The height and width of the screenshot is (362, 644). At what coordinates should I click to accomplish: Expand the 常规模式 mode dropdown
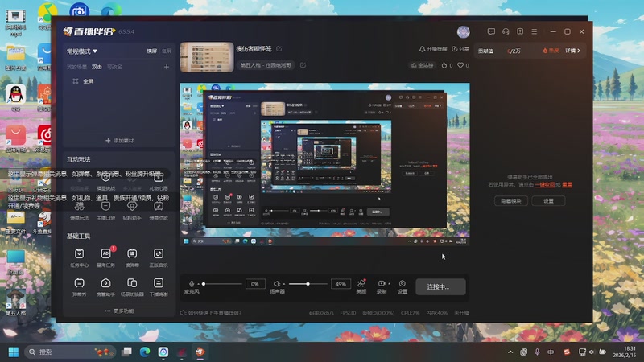82,51
